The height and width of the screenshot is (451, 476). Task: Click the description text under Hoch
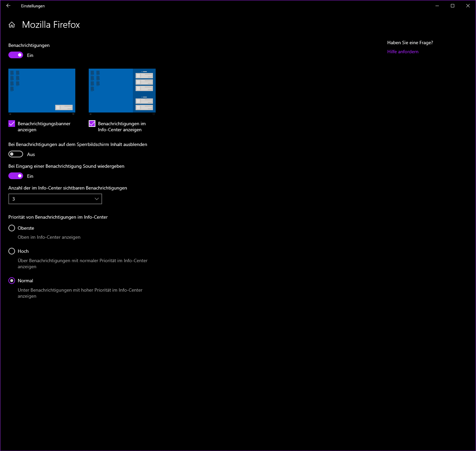[82, 264]
